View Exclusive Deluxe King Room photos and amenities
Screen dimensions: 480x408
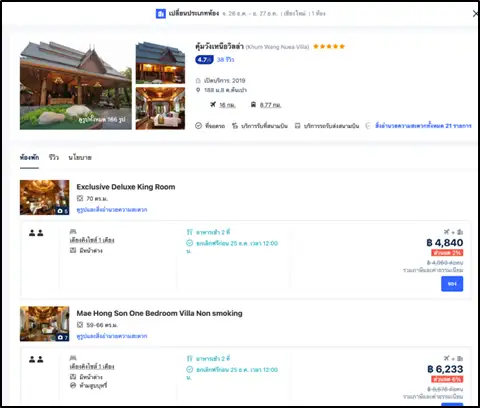(112, 210)
